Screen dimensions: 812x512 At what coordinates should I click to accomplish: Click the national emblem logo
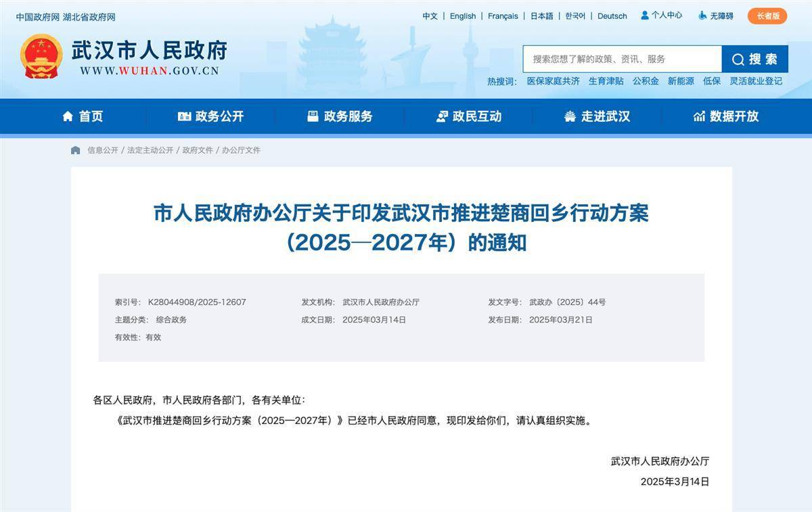41,57
